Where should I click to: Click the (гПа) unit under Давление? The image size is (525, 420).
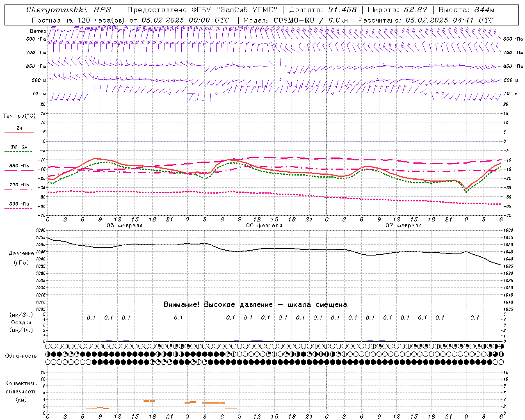click(x=21, y=263)
